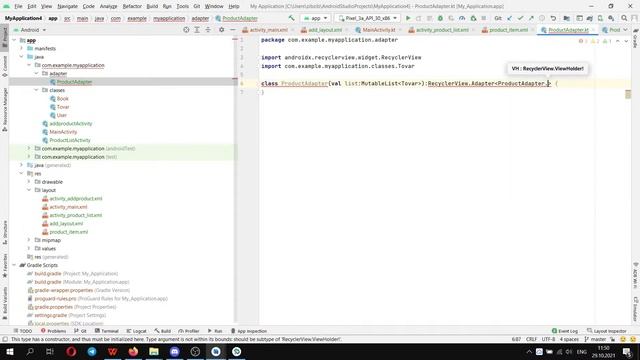Click the ProductAdapter breadcrumb in navigation bar

[x=237, y=18]
